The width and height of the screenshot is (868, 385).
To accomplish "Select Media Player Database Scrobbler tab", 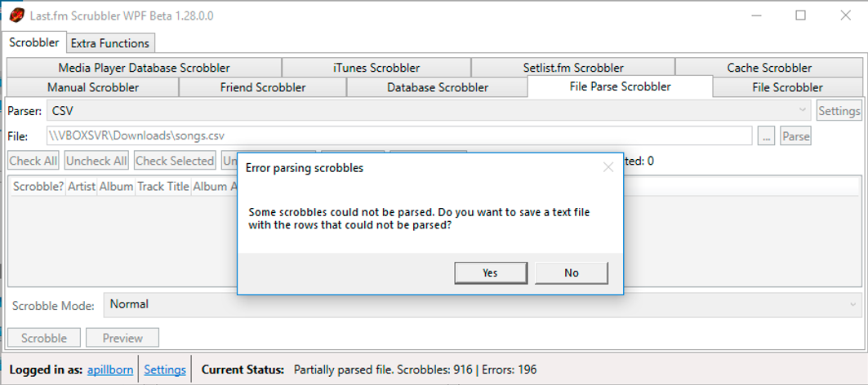I will point(144,68).
